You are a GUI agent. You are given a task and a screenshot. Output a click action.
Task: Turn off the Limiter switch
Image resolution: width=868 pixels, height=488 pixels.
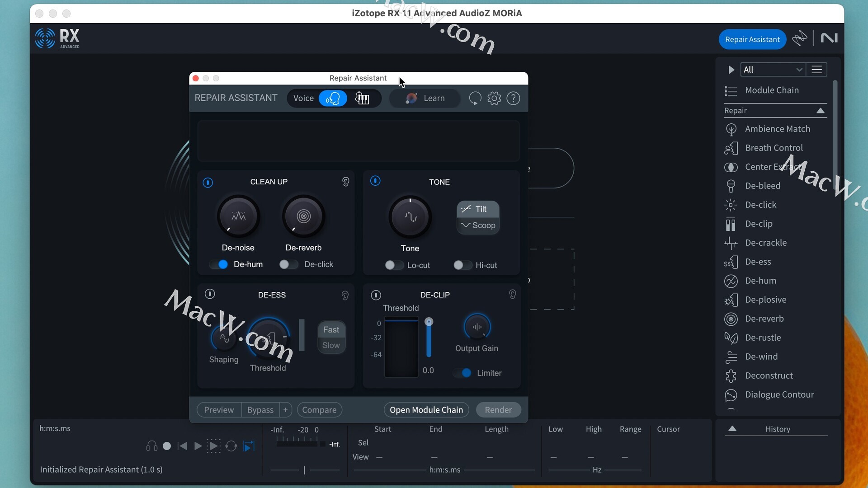tap(462, 373)
